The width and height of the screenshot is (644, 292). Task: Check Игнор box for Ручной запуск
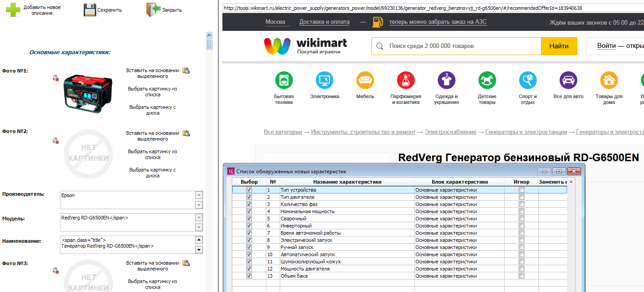(x=521, y=247)
